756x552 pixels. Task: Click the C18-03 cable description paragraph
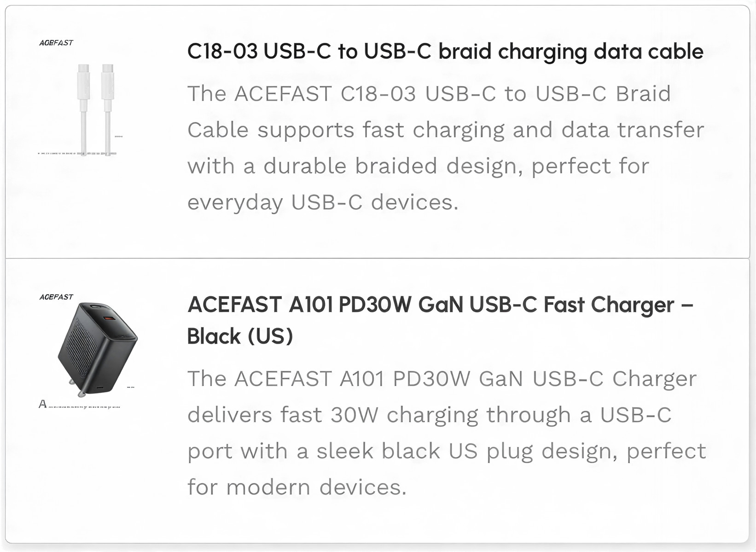[x=445, y=148]
